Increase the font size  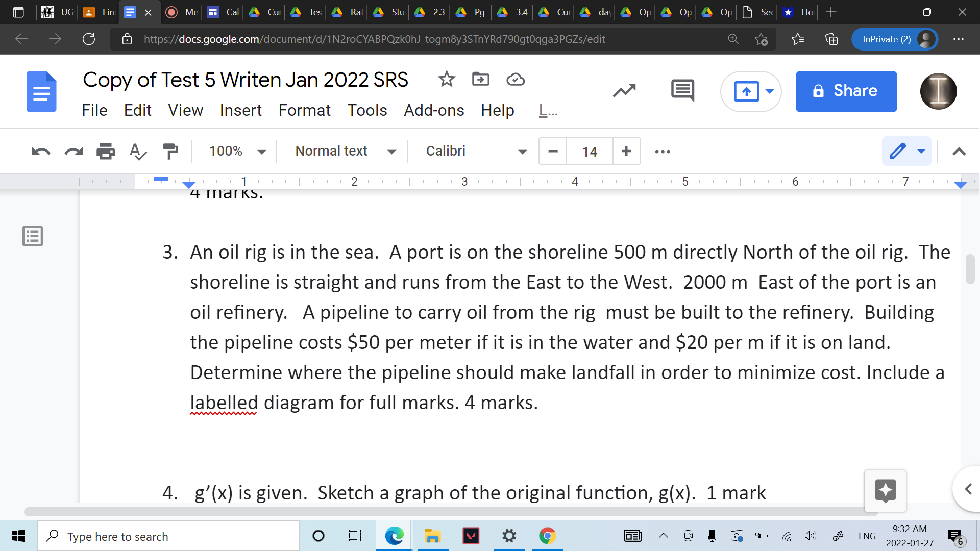626,151
